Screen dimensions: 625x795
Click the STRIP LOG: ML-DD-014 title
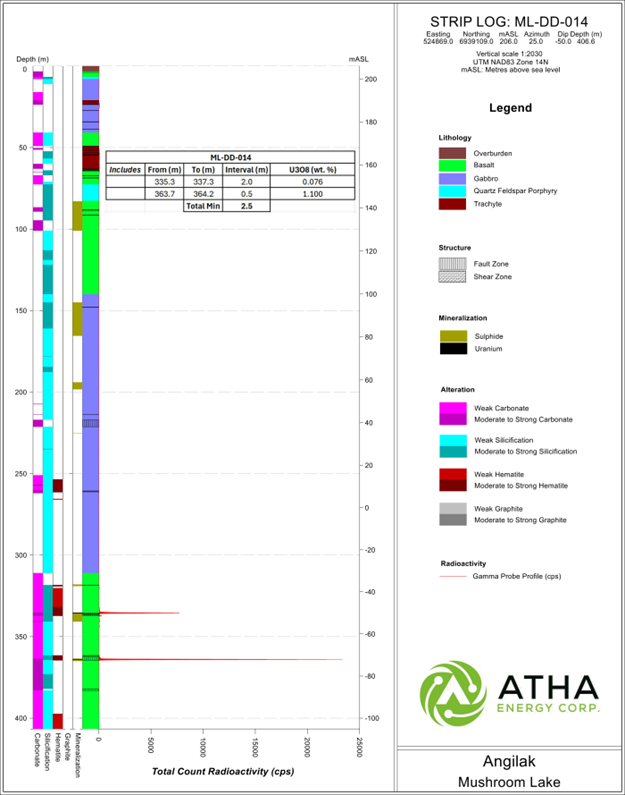point(508,21)
